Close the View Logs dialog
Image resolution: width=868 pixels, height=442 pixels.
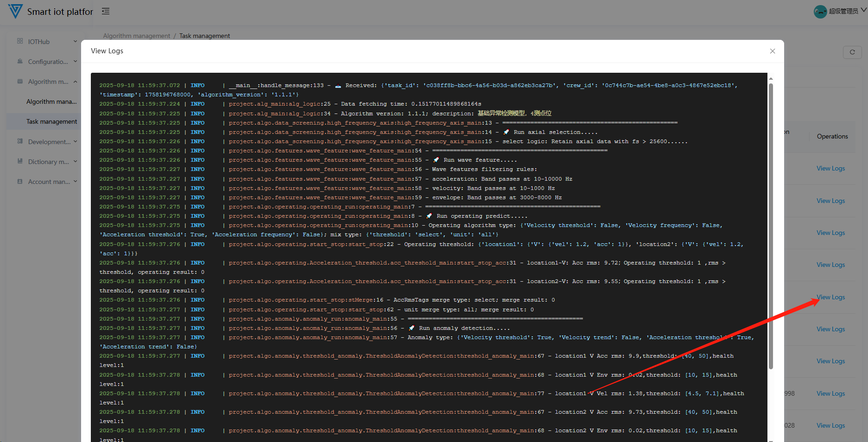[x=772, y=51]
